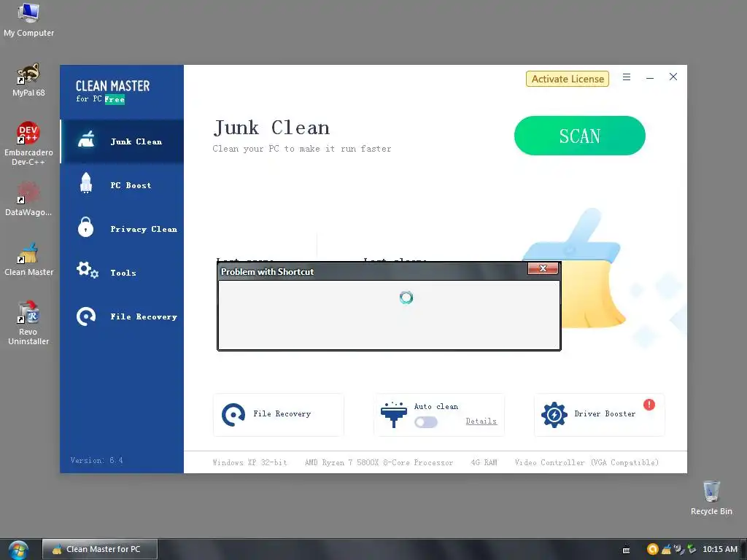Select the Revo Uninstaller desktop shortcut
This screenshot has width=747, height=560.
pyautogui.click(x=28, y=323)
